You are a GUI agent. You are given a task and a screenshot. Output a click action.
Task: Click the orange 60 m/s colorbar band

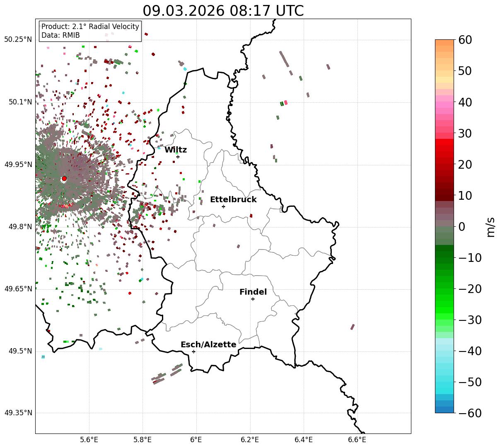(x=444, y=43)
